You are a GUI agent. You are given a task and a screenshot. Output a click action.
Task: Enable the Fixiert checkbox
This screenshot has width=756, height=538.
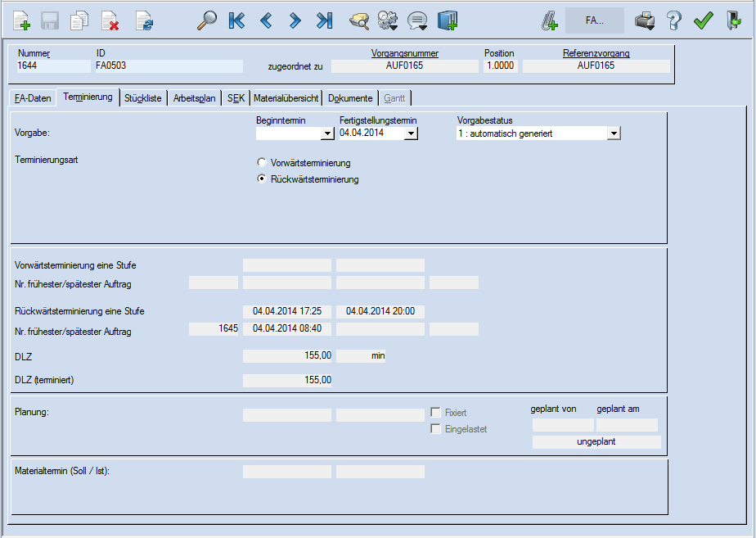(x=436, y=413)
